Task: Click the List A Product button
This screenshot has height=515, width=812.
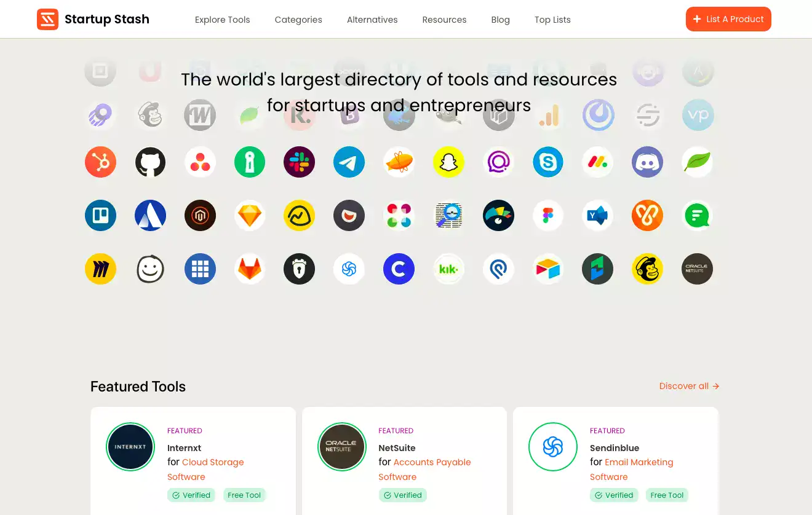Action: (x=728, y=19)
